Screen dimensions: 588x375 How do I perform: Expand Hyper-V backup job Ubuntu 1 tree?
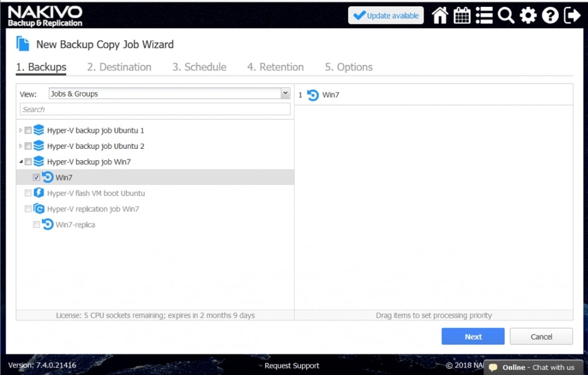[x=21, y=131]
